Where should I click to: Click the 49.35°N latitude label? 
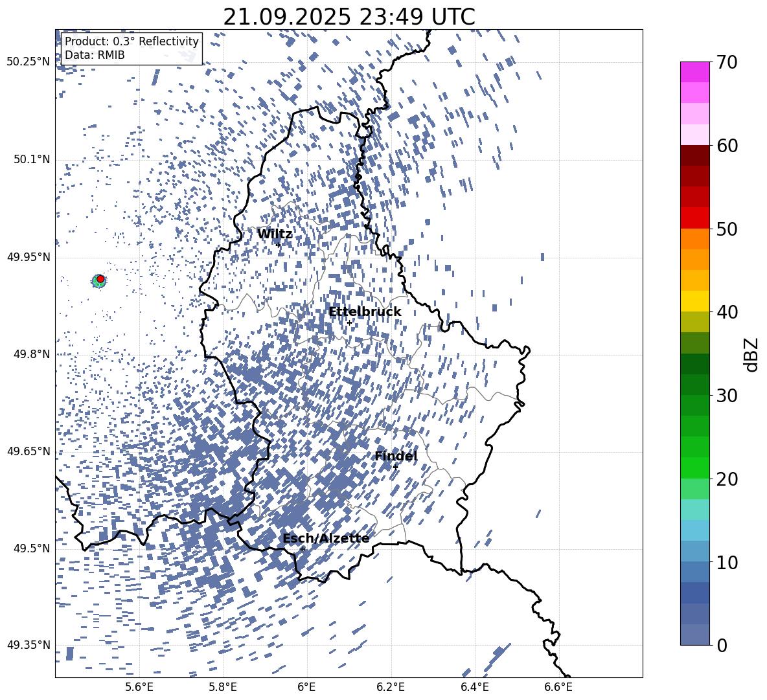[29, 645]
